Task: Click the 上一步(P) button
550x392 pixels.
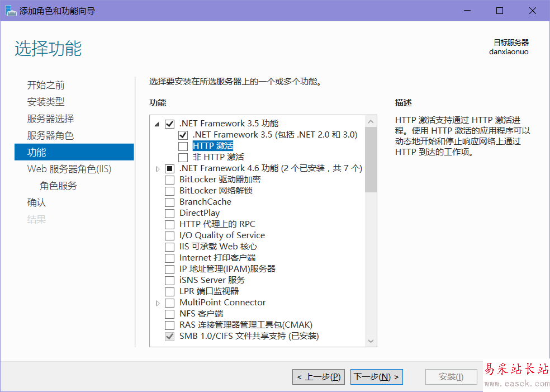Action: (x=319, y=377)
